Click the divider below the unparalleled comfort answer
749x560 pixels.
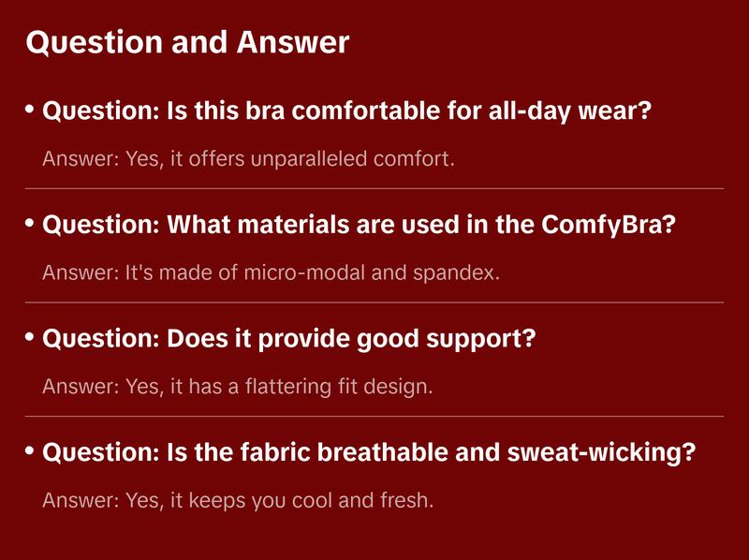(x=374, y=188)
